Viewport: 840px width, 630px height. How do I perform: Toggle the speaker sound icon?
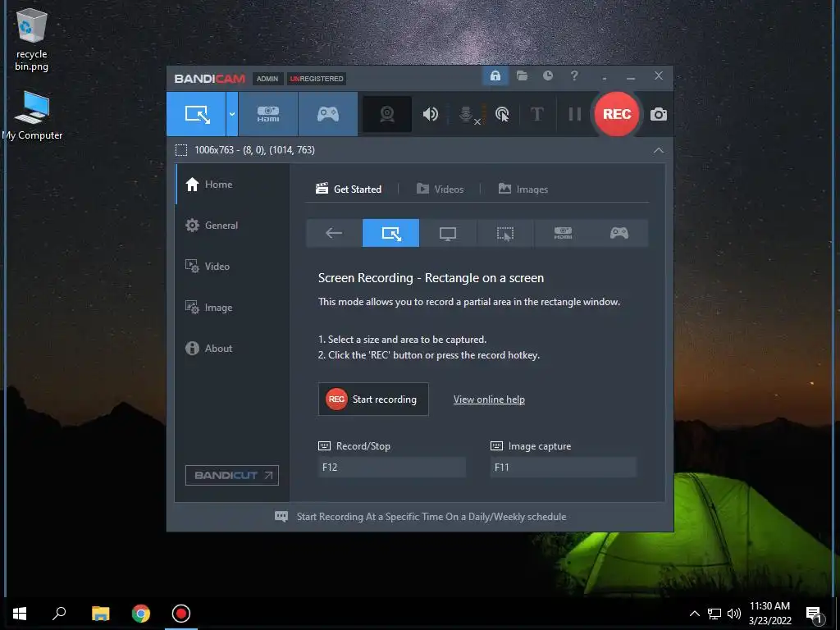tap(431, 114)
